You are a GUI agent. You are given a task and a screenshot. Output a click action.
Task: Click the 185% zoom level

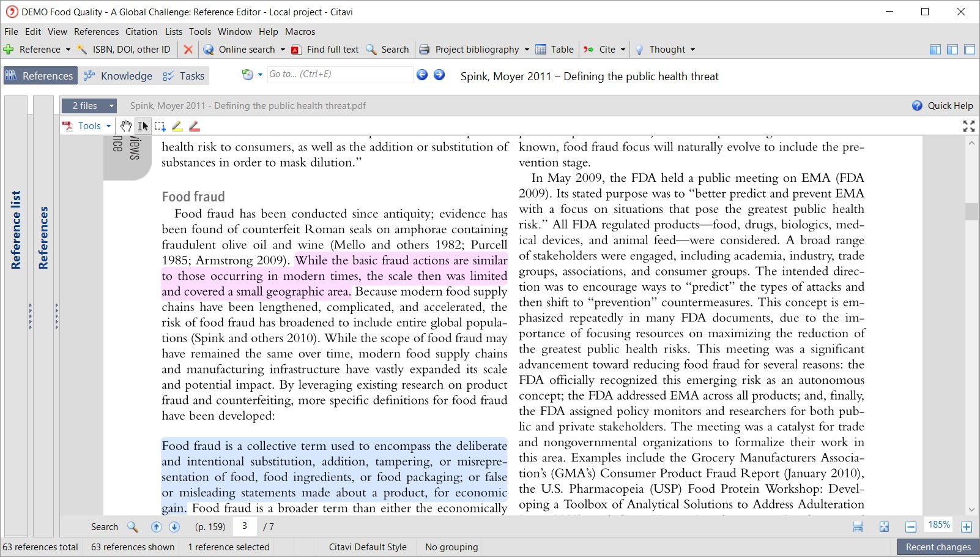939,525
